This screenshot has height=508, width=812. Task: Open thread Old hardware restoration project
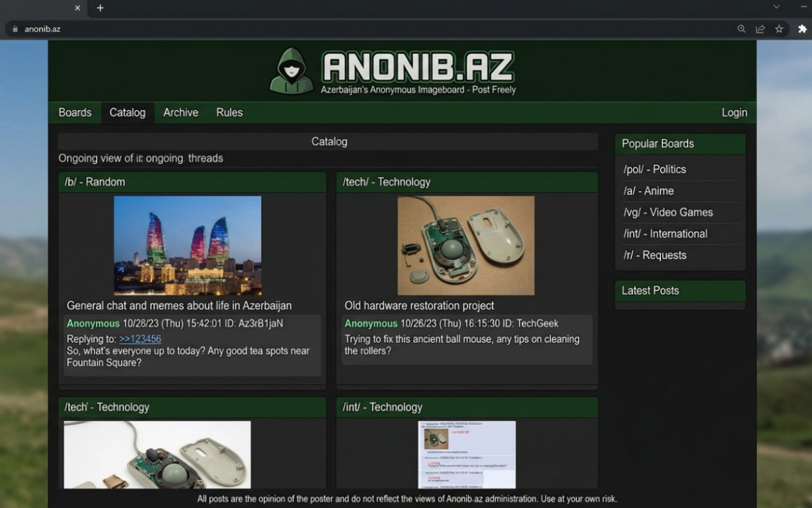coord(419,306)
